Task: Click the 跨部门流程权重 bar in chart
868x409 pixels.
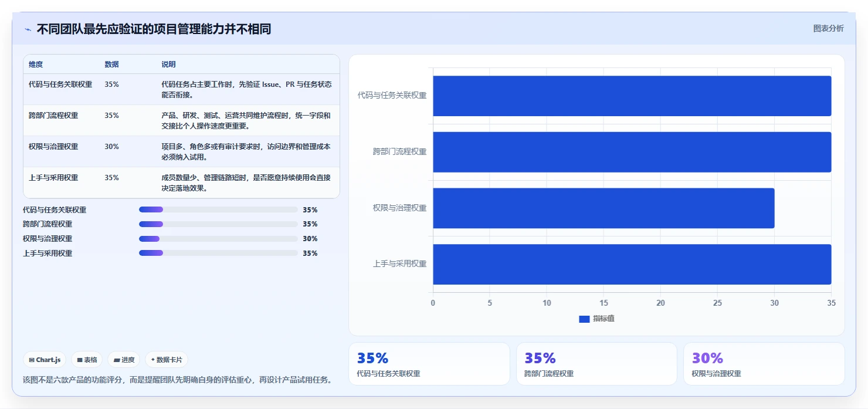Action: (x=632, y=152)
